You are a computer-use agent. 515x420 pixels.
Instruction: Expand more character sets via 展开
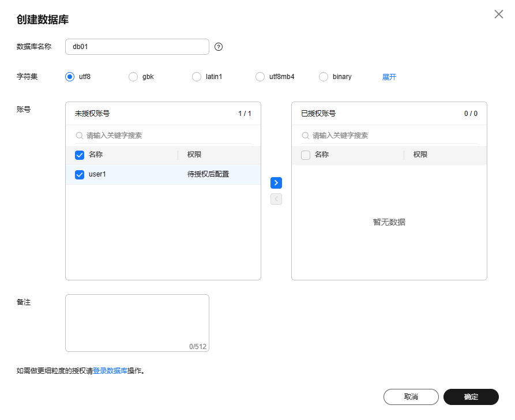click(x=389, y=77)
